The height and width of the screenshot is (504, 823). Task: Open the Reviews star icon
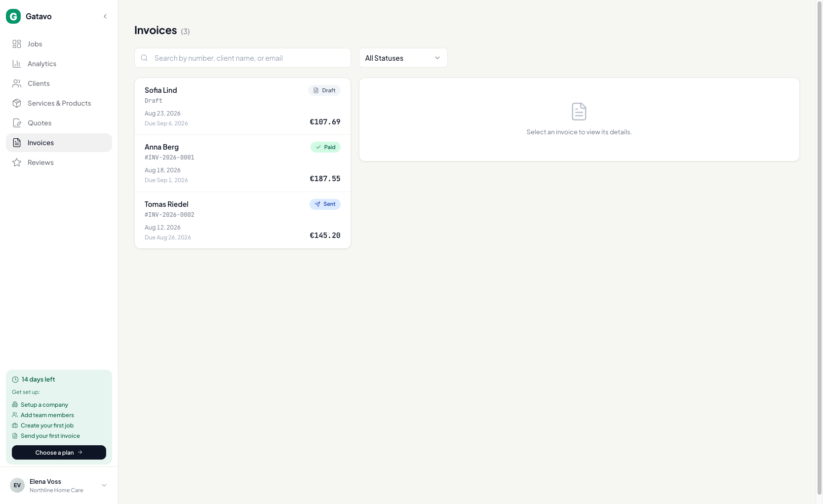pyautogui.click(x=17, y=162)
